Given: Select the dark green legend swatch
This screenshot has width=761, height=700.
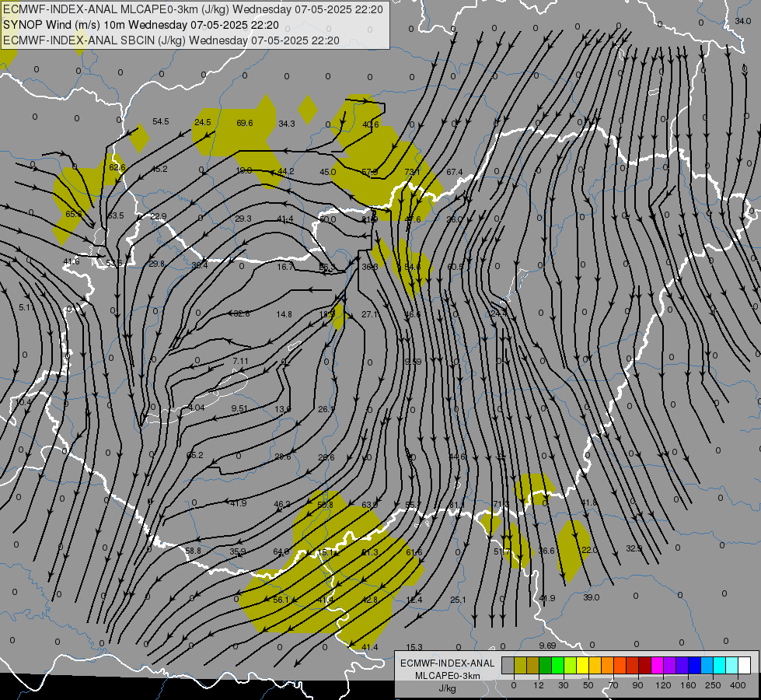Looking at the screenshot, I should coord(546,665).
